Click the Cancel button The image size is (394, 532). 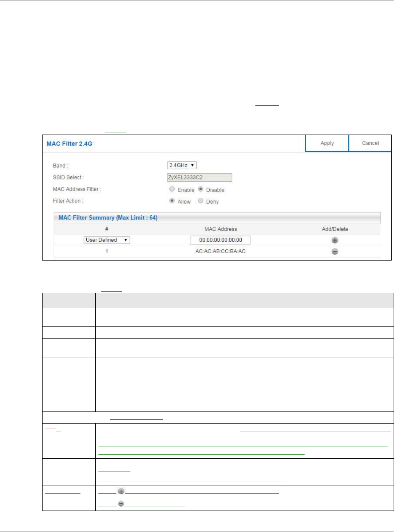[370, 143]
